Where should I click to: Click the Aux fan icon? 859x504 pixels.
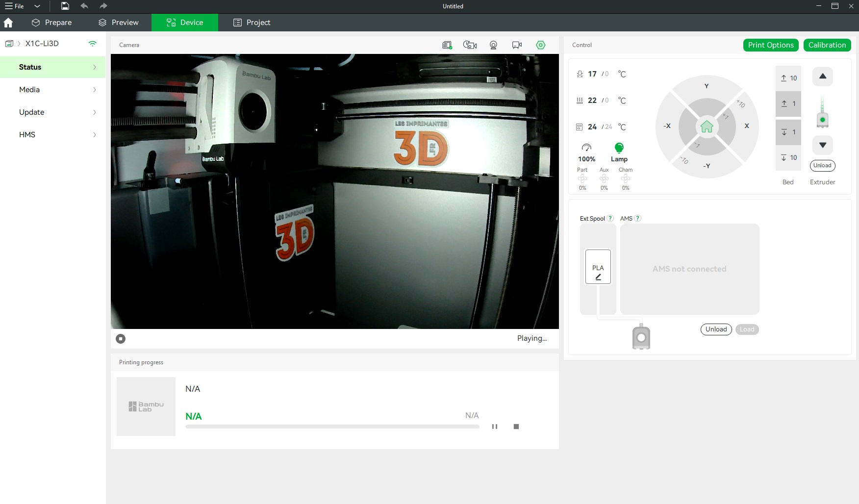[604, 179]
